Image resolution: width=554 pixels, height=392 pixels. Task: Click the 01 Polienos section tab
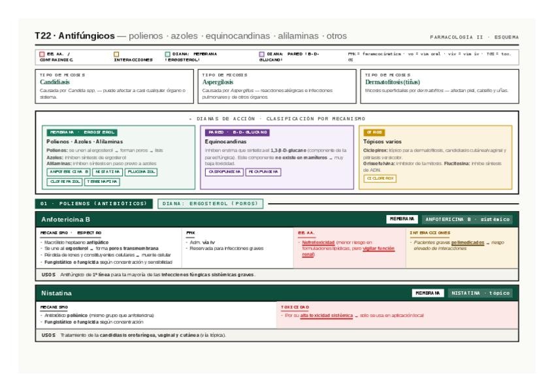pyautogui.click(x=93, y=204)
